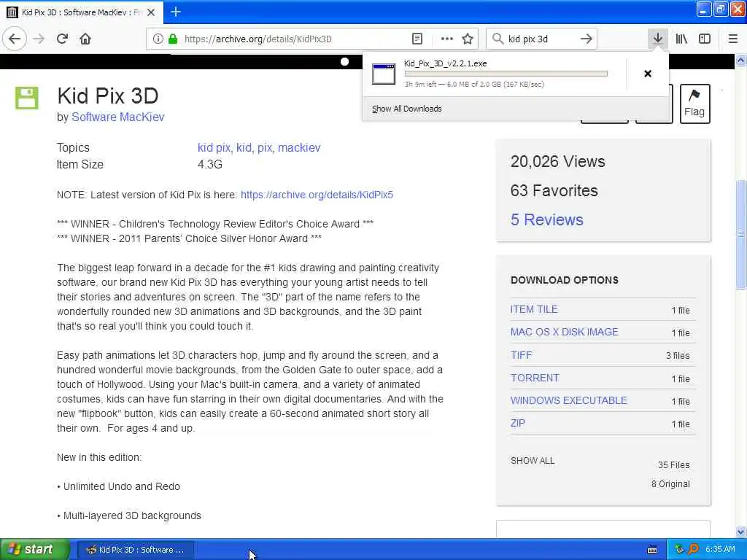Click the taskbar clock showing 6:35 AM
The height and width of the screenshot is (560, 747).
click(x=720, y=550)
